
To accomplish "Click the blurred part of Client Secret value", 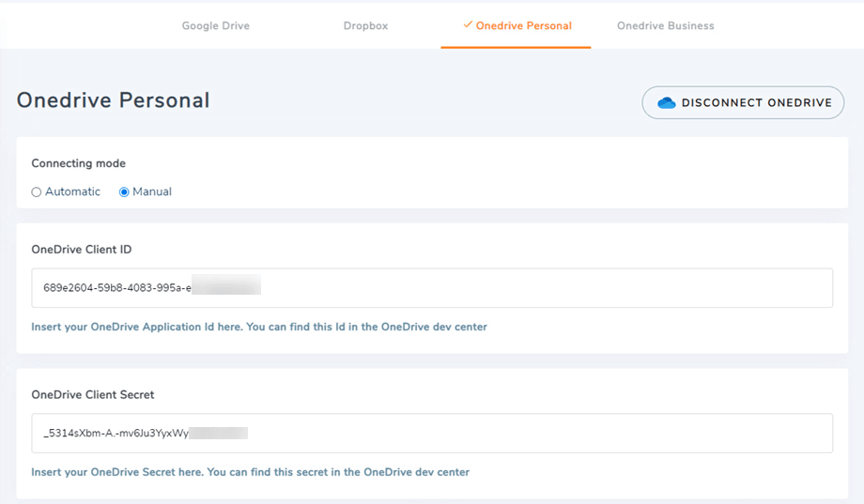I will [219, 433].
